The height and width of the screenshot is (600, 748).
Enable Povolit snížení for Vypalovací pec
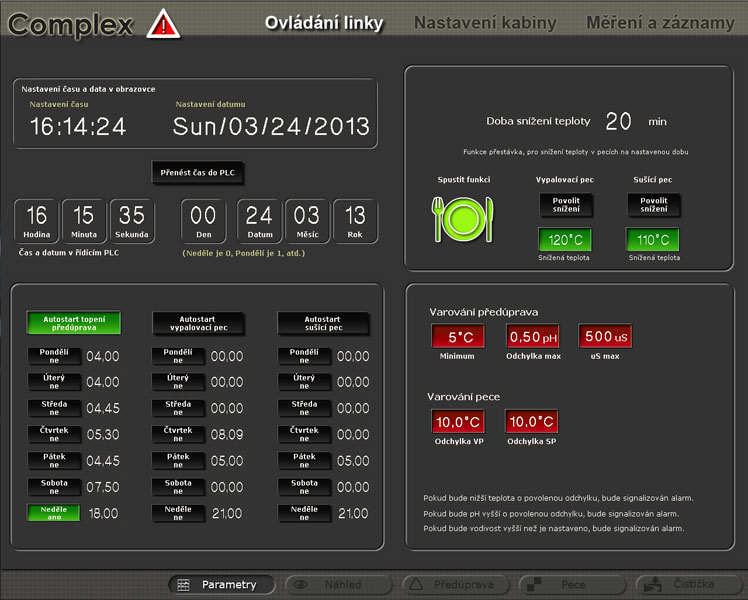[x=565, y=205]
